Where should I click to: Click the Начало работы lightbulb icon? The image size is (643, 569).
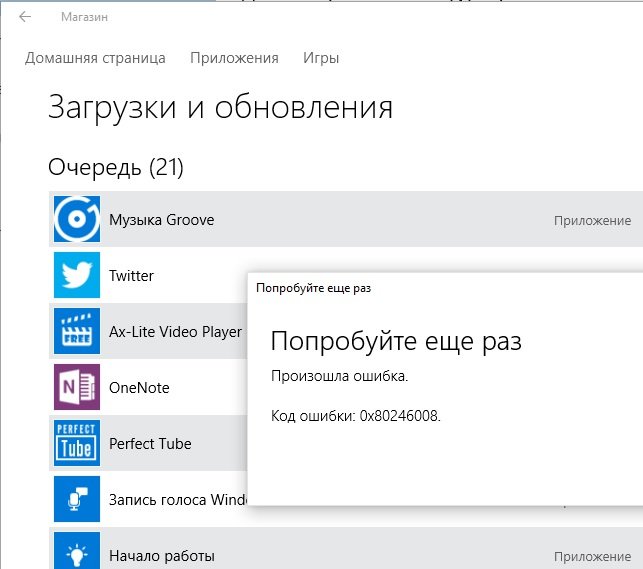click(77, 553)
